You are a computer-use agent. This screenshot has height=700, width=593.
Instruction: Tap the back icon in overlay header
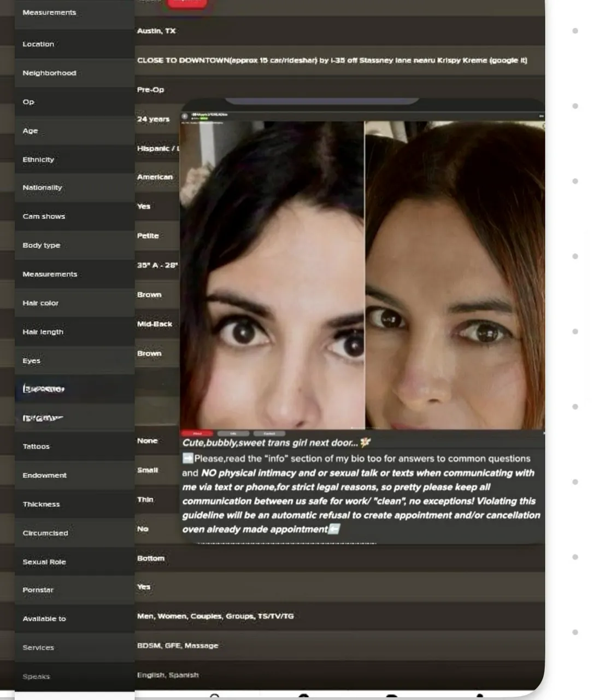[185, 116]
